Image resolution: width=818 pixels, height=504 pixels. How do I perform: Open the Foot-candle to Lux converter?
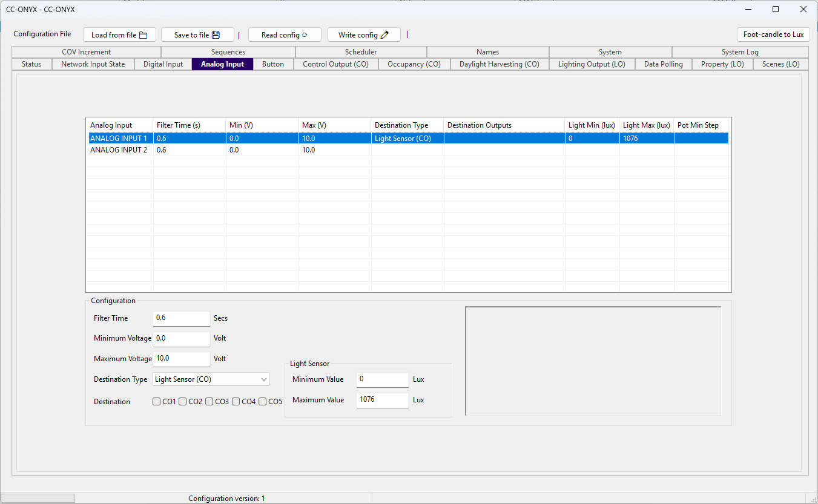coord(773,34)
